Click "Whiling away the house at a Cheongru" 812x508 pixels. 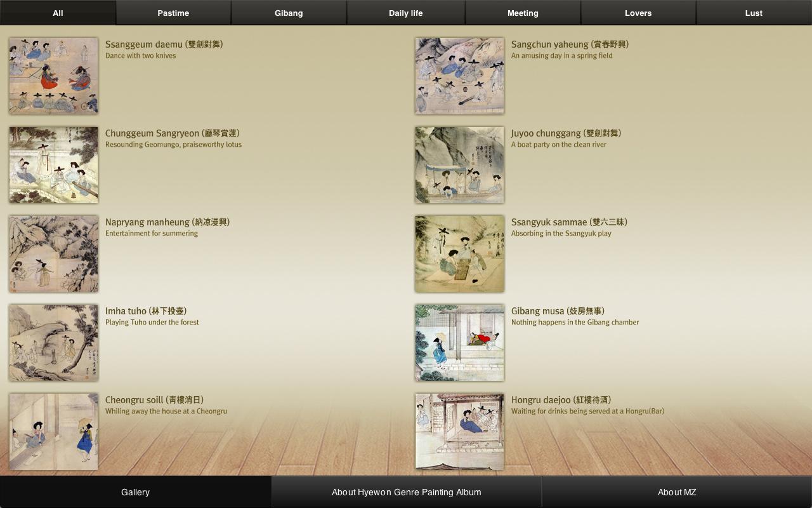coord(166,411)
